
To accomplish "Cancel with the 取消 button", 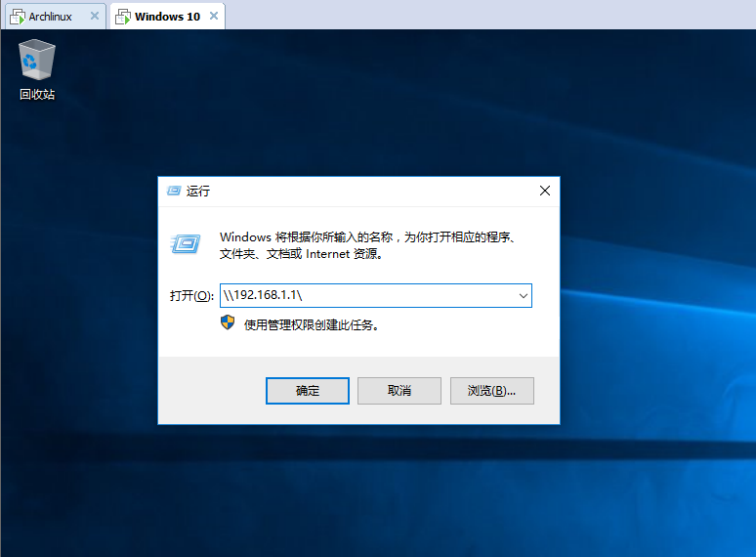I will tap(399, 391).
